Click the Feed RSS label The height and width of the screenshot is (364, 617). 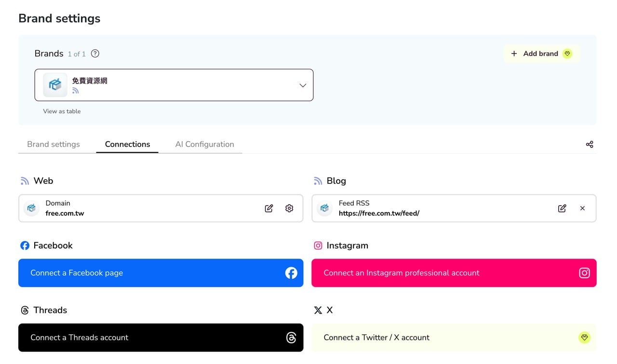[354, 203]
